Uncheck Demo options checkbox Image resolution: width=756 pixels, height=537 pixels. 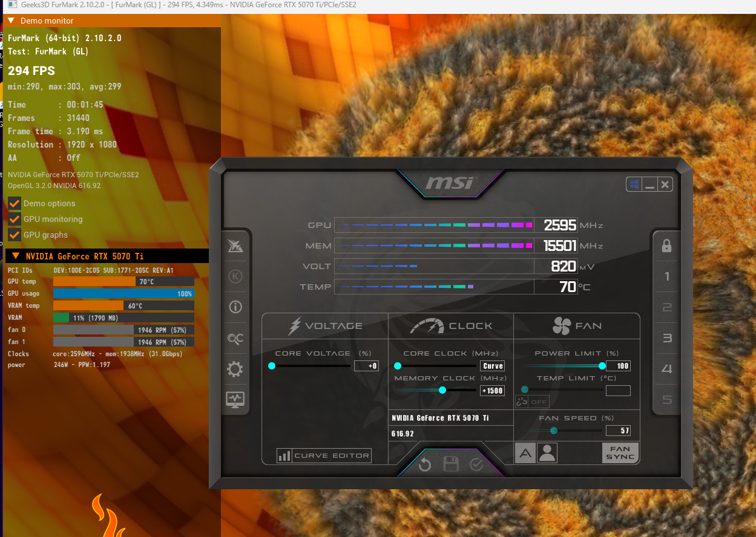point(15,203)
